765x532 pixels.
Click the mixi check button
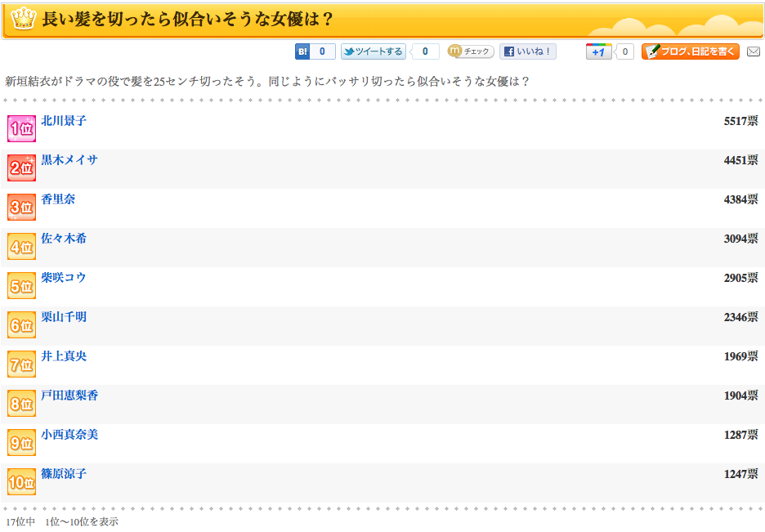tap(471, 51)
